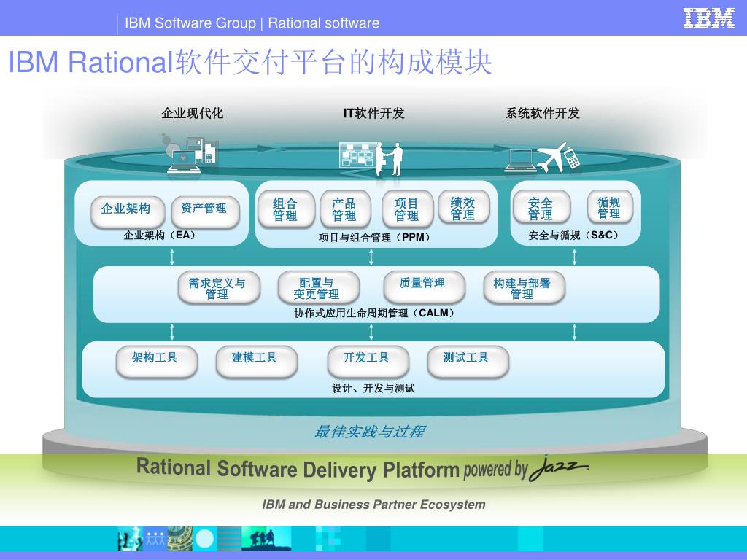The width and height of the screenshot is (747, 560).
Task: Click the slide title IBM Rational软件交付平台的构成模块
Action: click(250, 62)
